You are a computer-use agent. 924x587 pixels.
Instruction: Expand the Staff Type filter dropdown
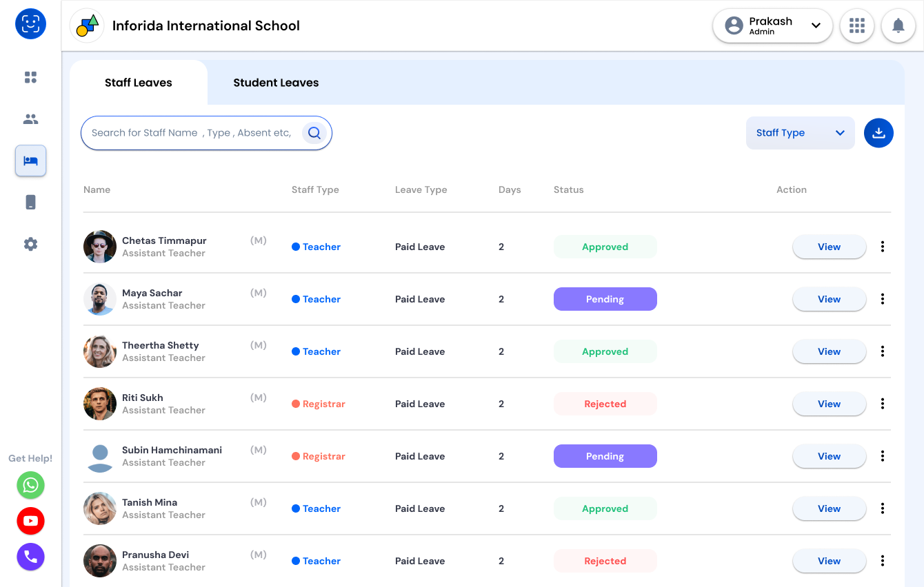point(800,133)
